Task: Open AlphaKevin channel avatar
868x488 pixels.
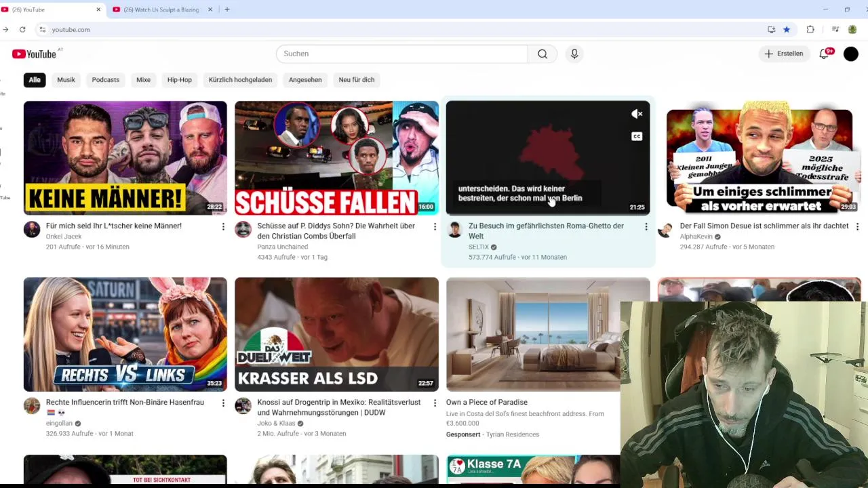Action: 665,230
